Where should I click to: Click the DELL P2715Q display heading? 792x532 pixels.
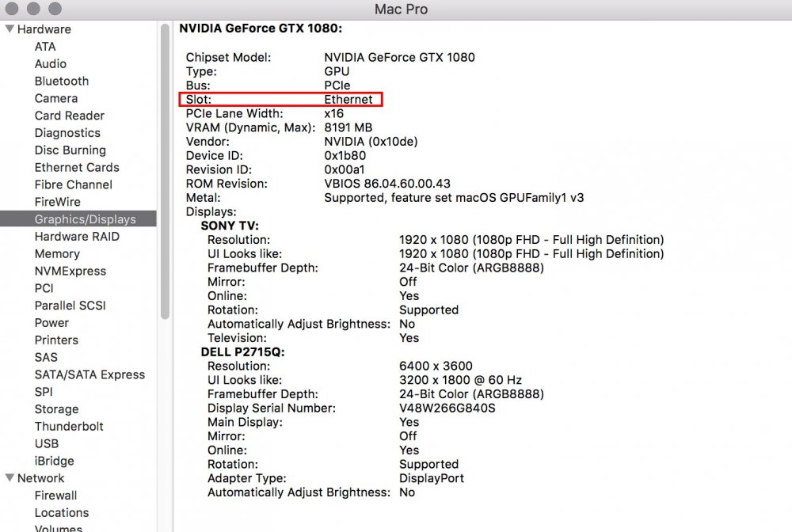[x=243, y=351]
